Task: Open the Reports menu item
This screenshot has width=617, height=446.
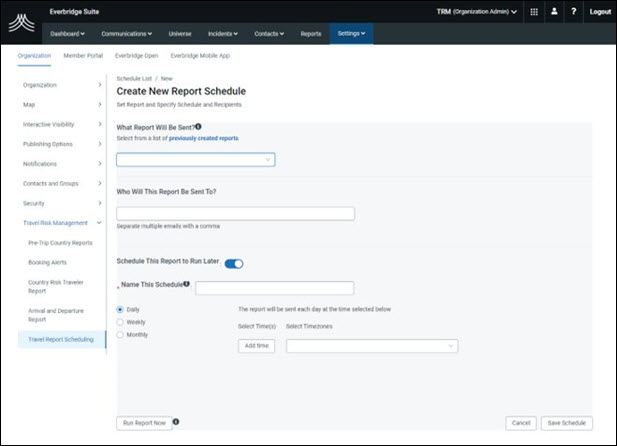Action: point(311,34)
